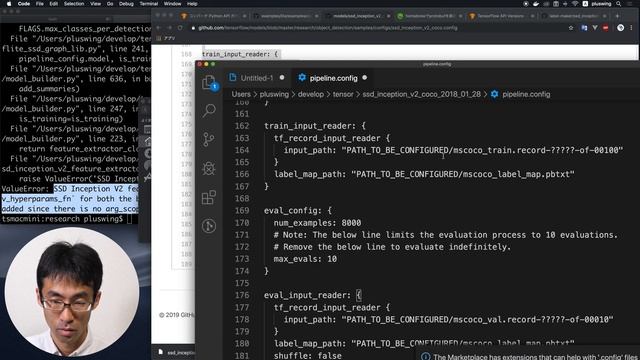Open the Debug view in activity bar
640x360 pixels.
[x=209, y=168]
